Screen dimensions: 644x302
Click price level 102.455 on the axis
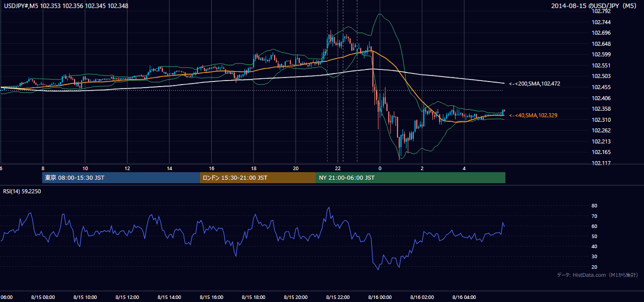point(601,87)
